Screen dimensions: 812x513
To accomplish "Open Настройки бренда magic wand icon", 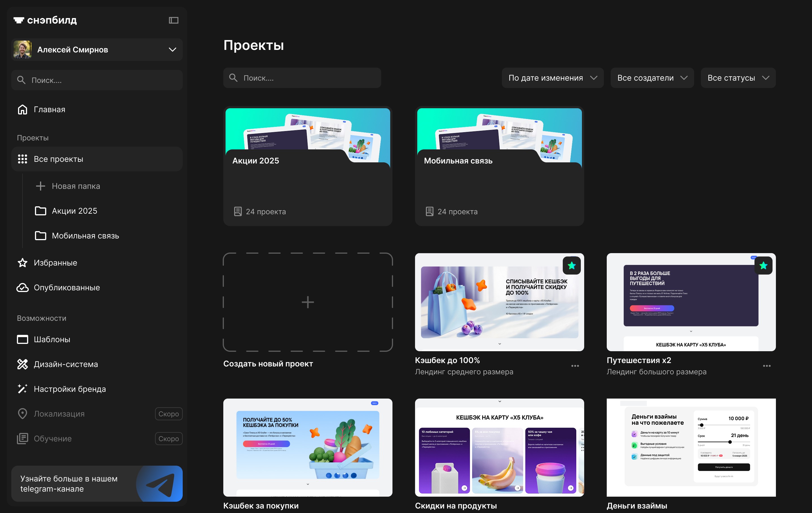I will (22, 389).
